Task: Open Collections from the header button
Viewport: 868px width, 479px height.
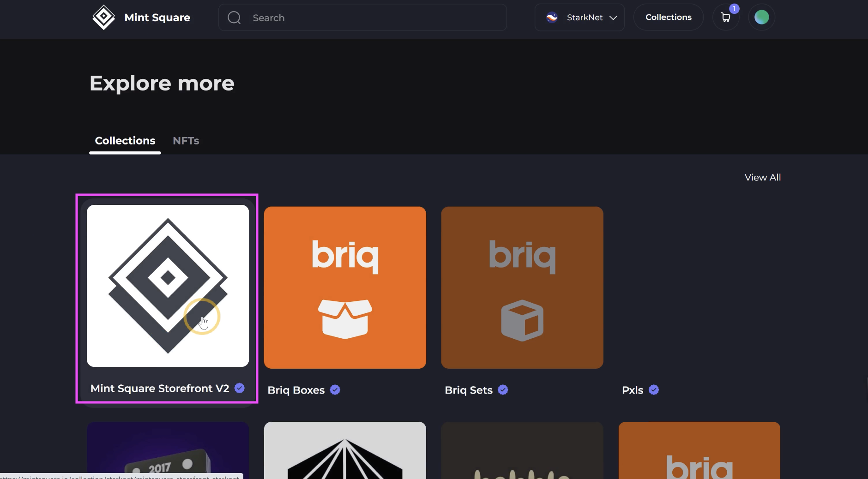Action: coord(668,18)
